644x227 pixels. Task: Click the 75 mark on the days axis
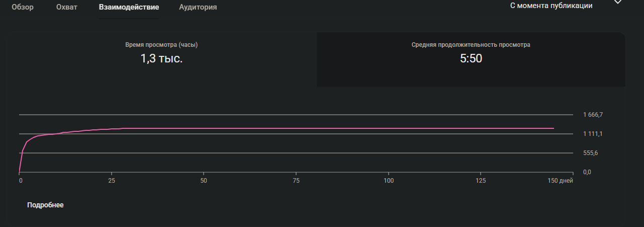[296, 181]
